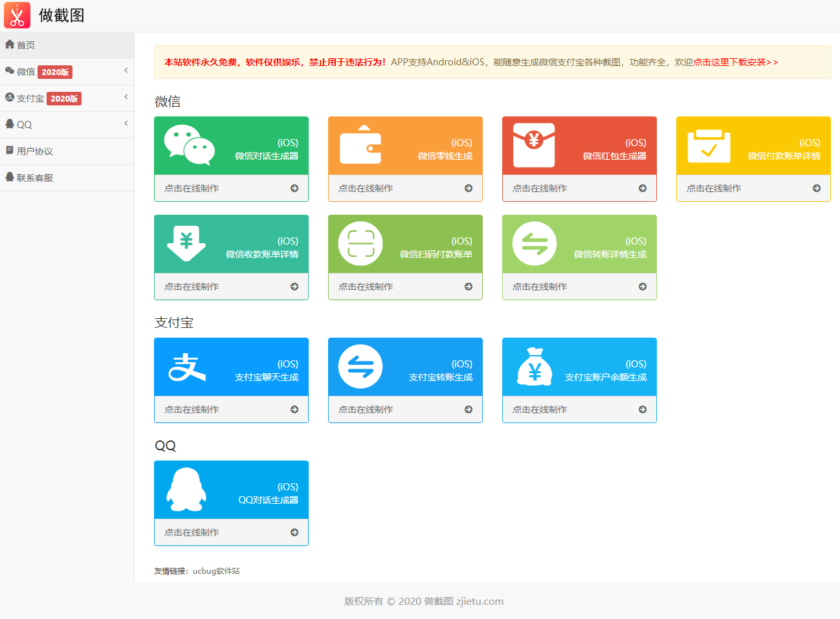This screenshot has width=840, height=619.
Task: Click the 支付宝转账生成 card title
Action: [441, 377]
